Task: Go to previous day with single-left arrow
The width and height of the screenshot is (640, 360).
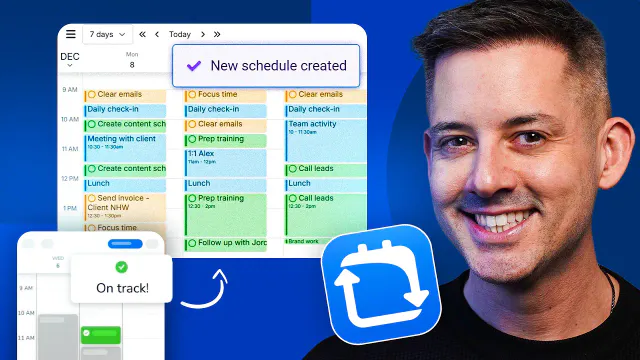Action: pyautogui.click(x=157, y=34)
